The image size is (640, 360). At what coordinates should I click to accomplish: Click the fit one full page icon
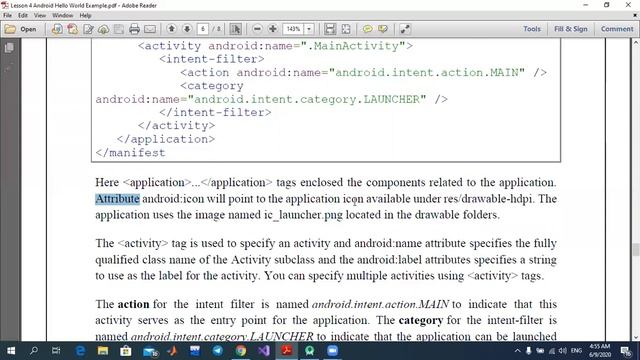[346, 29]
